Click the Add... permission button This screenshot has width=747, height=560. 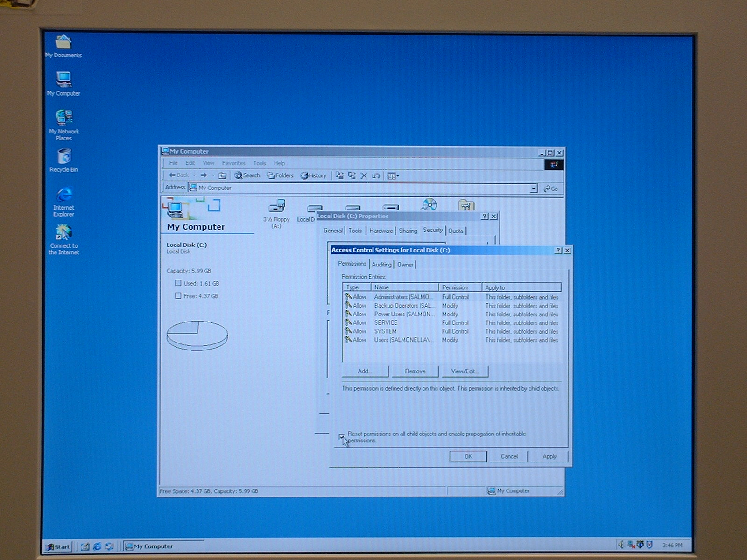click(x=365, y=371)
